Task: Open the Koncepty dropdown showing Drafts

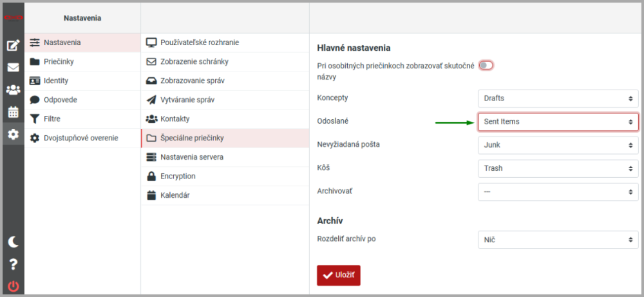Action: click(x=558, y=99)
